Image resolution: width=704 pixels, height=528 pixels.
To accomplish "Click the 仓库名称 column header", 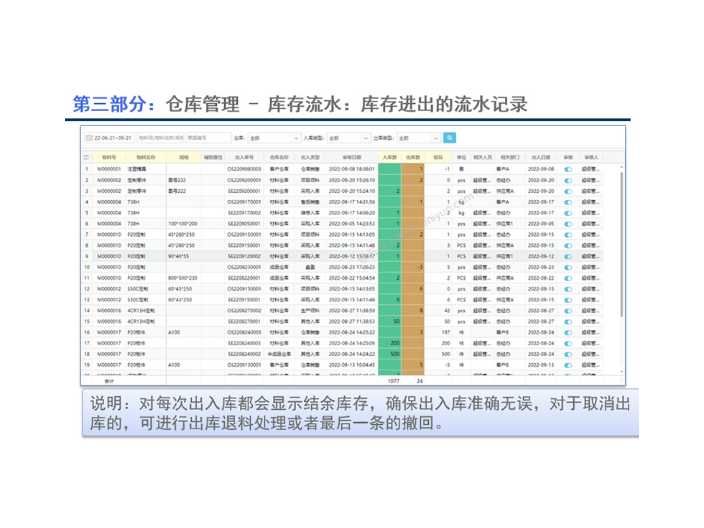I will (279, 158).
